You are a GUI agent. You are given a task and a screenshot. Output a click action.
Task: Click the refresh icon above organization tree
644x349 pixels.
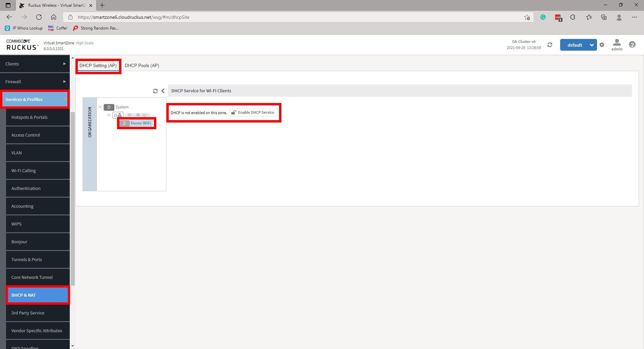click(155, 91)
